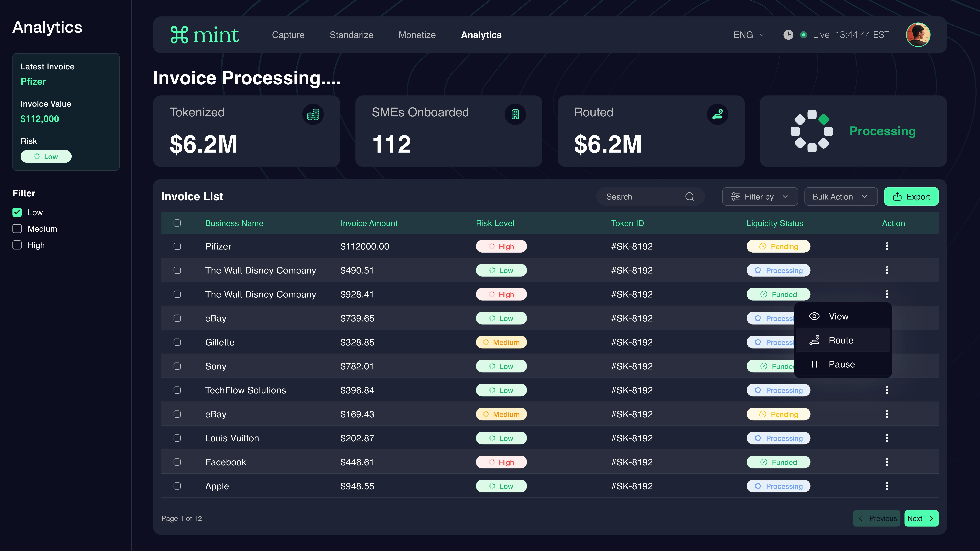Click the pause icon in context menu

pos(814,364)
